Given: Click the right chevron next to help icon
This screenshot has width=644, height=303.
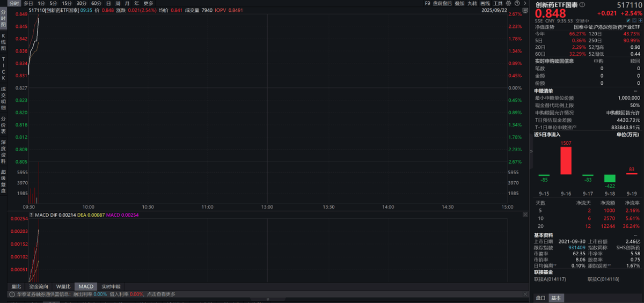Looking at the screenshot, I should [x=525, y=3].
